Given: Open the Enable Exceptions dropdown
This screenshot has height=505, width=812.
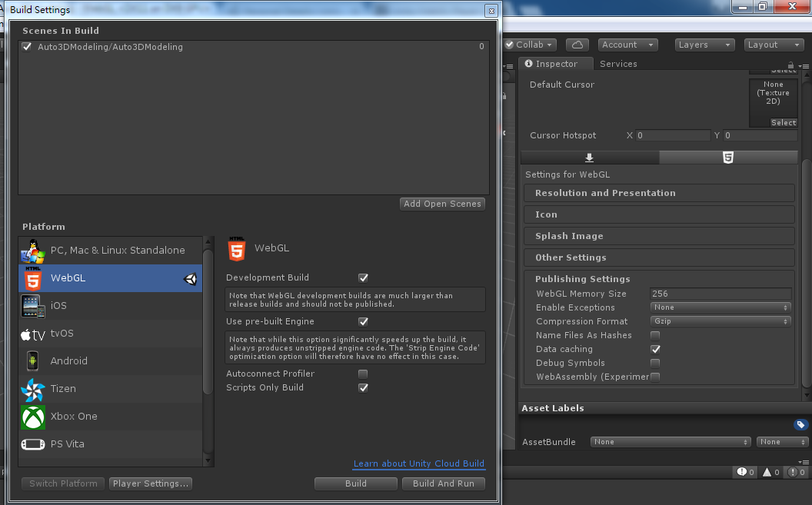Looking at the screenshot, I should (720, 307).
